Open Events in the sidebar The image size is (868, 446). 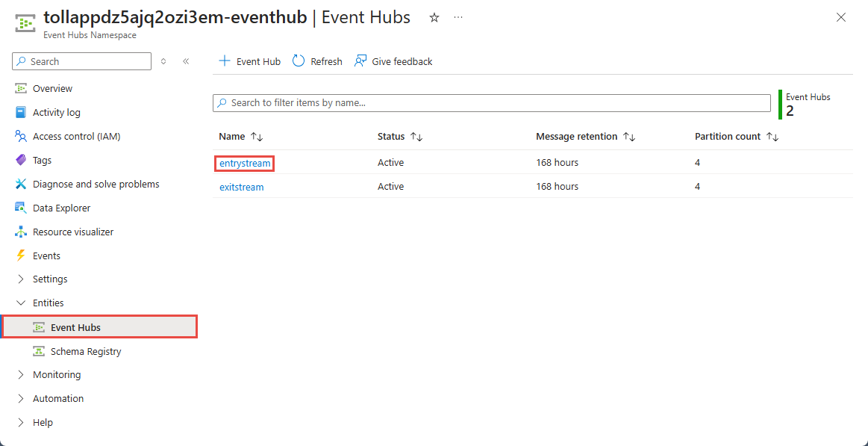[46, 256]
